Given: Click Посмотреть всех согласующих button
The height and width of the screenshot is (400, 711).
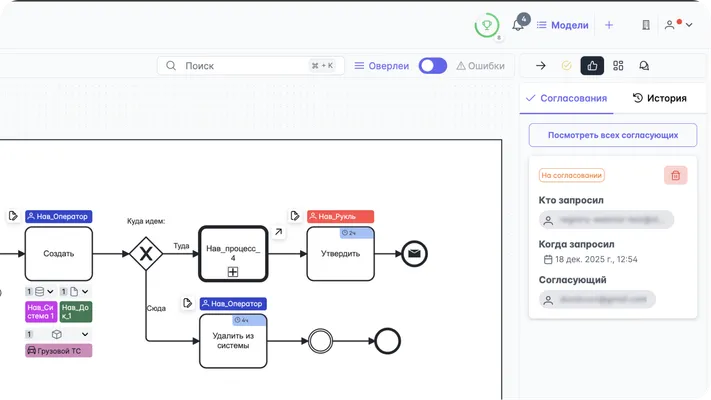Looking at the screenshot, I should [612, 135].
